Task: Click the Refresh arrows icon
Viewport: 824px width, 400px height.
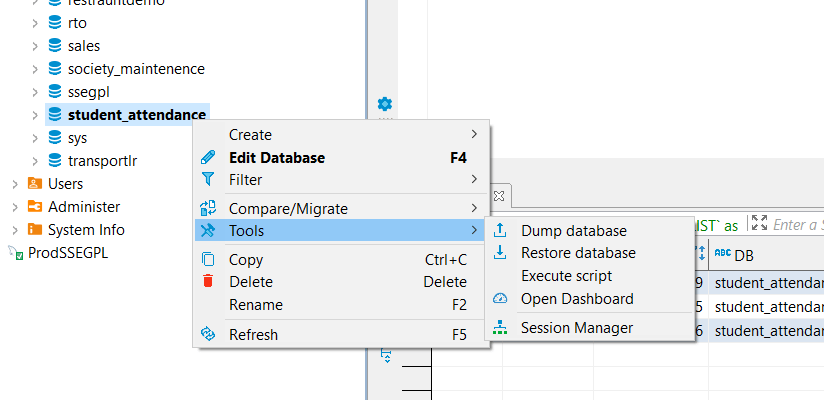Action: click(208, 334)
